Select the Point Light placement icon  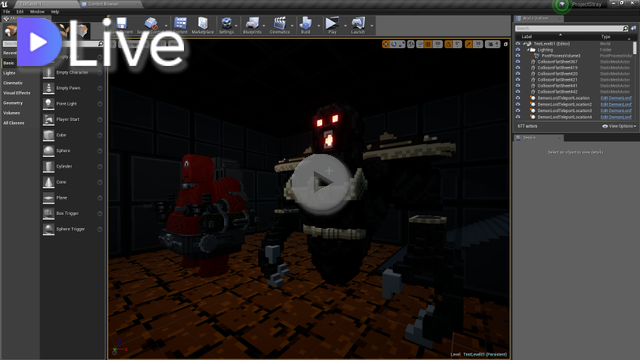pyautogui.click(x=49, y=104)
